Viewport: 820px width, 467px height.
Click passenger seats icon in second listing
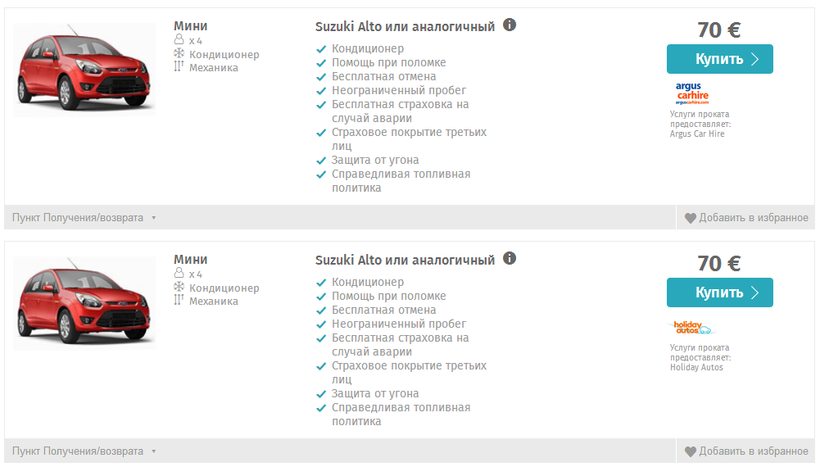click(x=179, y=273)
